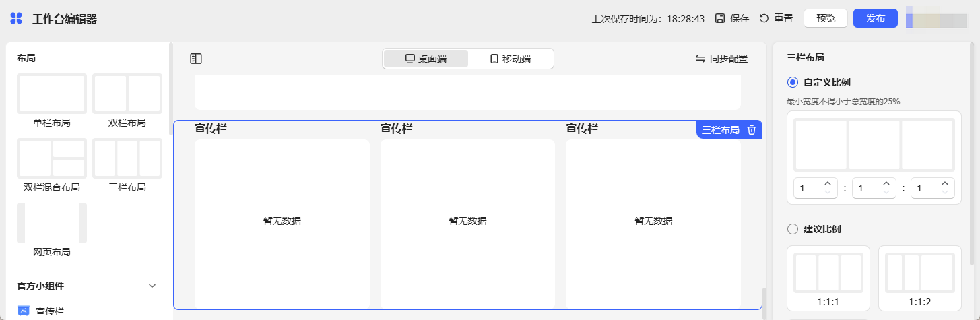This screenshot has width=980, height=320.
Task: Click the middle column ratio input field
Action: point(866,189)
